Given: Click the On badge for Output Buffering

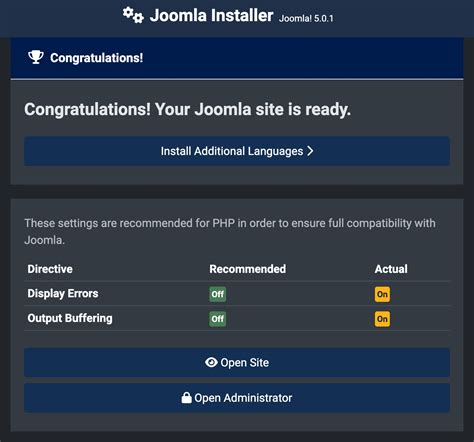Looking at the screenshot, I should tap(382, 319).
